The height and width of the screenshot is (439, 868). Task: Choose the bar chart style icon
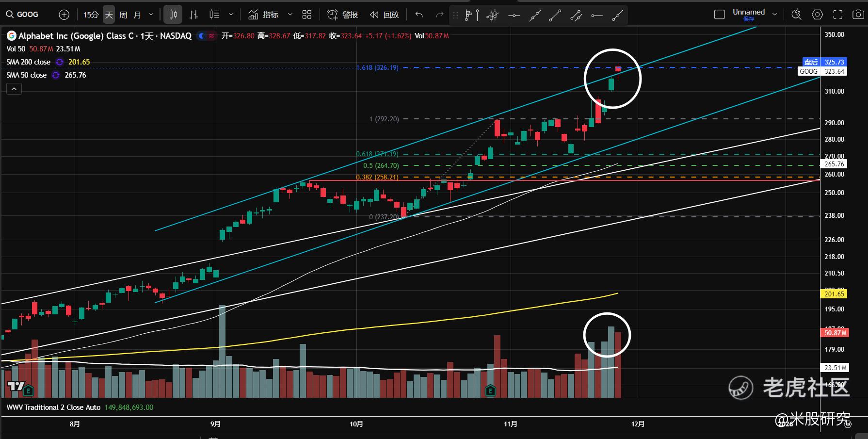(194, 15)
